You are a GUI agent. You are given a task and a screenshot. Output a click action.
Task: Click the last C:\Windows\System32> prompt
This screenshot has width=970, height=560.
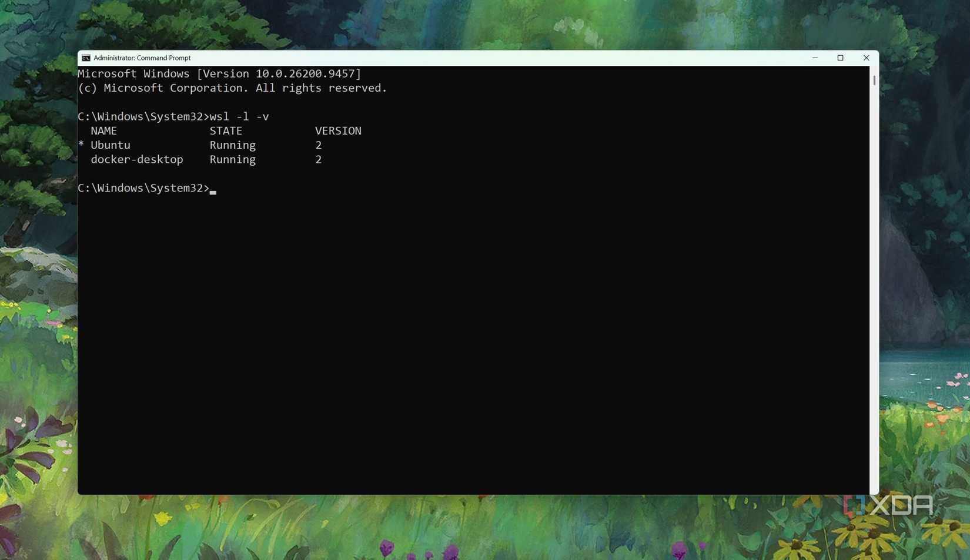143,188
